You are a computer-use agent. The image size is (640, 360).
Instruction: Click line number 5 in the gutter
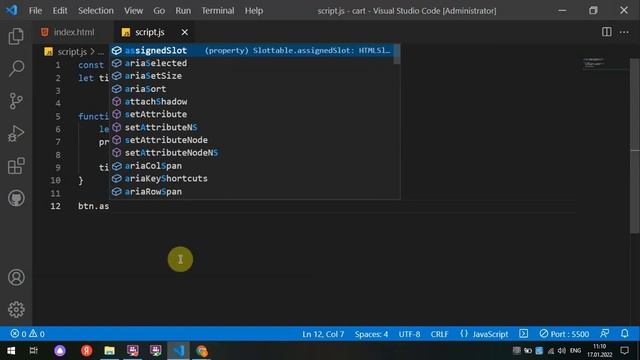(58, 116)
